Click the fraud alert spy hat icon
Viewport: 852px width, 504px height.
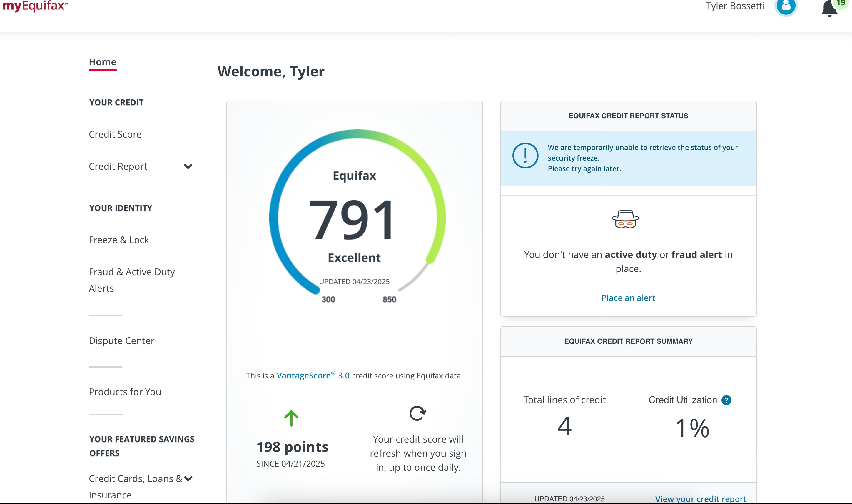625,219
